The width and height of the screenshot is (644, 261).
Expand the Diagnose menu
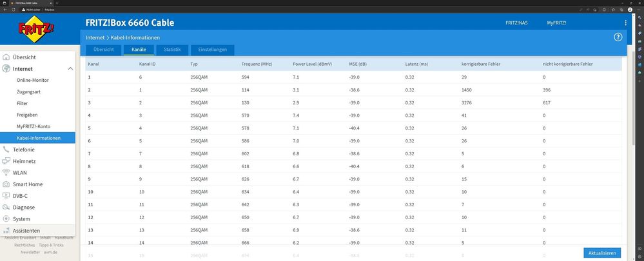pos(38,208)
